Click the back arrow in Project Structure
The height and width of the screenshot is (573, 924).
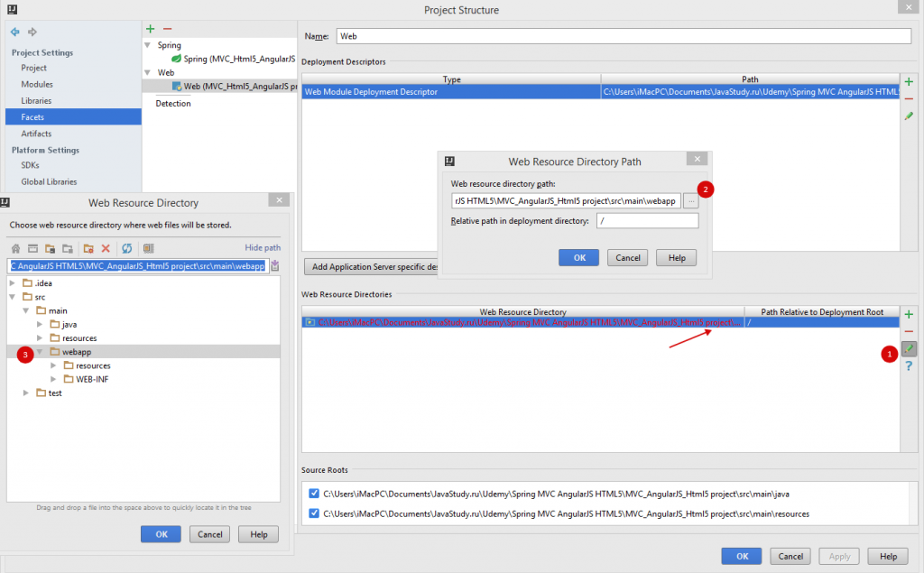(x=15, y=32)
